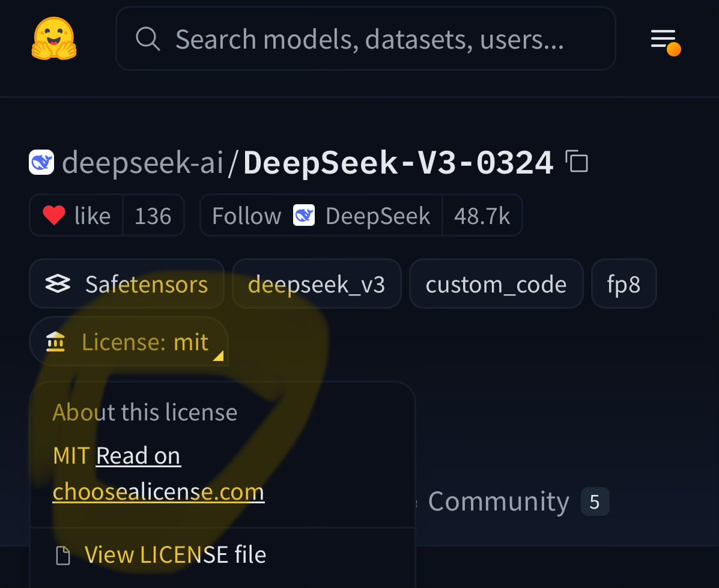
Task: Open the search magnifier icon
Action: tap(148, 38)
